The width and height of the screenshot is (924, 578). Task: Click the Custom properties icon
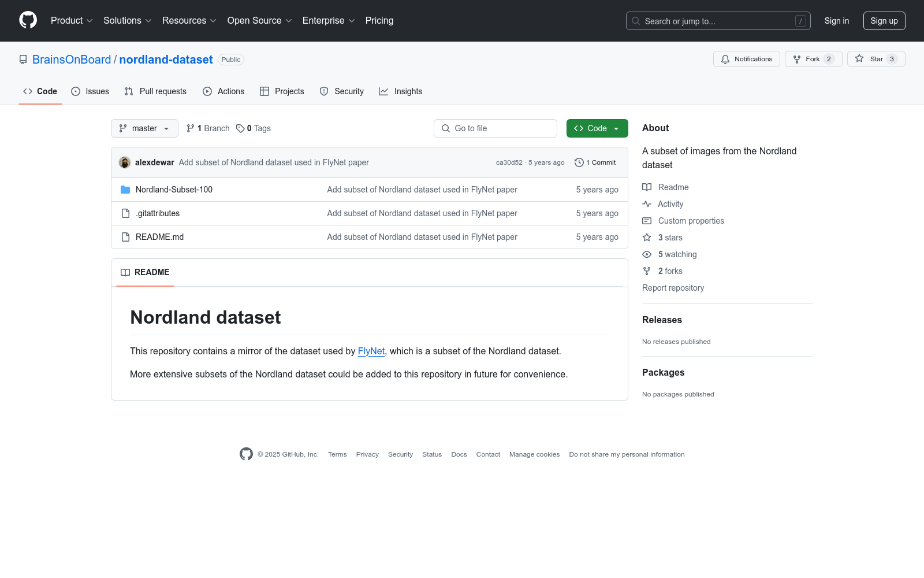(647, 221)
